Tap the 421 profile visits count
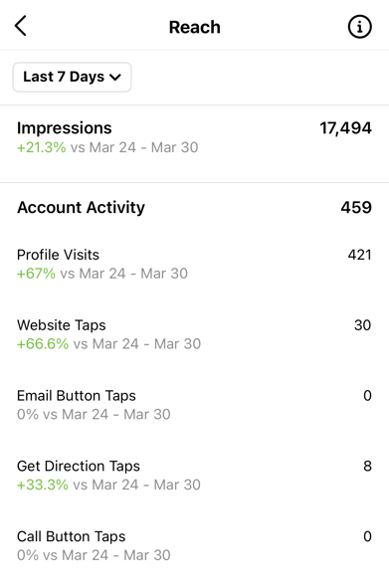Viewport: 389px width, 588px height. point(359,255)
